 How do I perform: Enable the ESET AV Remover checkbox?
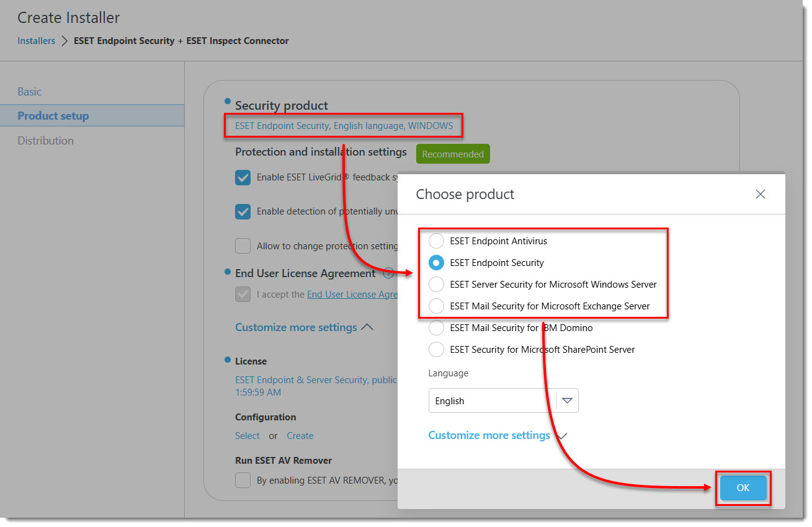243,480
